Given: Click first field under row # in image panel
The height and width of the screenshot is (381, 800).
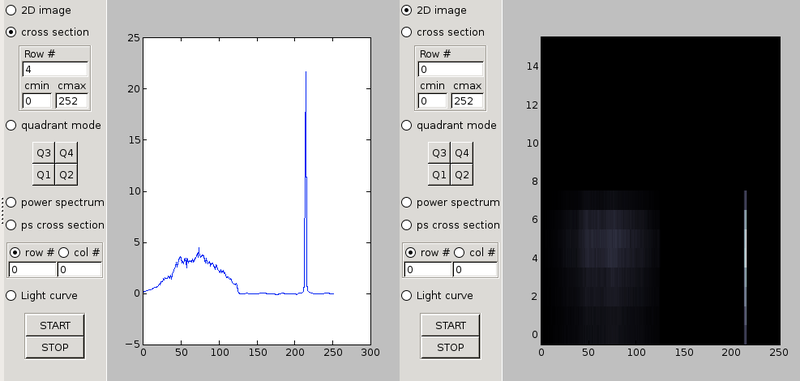Looking at the screenshot, I should (x=428, y=269).
